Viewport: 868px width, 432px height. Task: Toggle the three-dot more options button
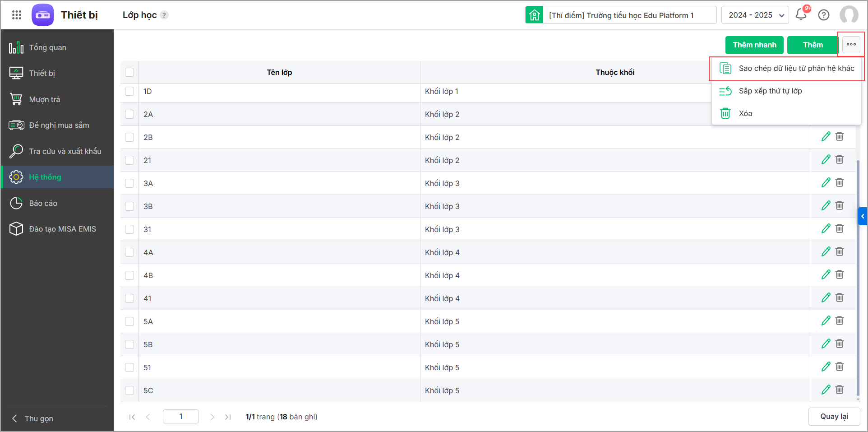851,45
